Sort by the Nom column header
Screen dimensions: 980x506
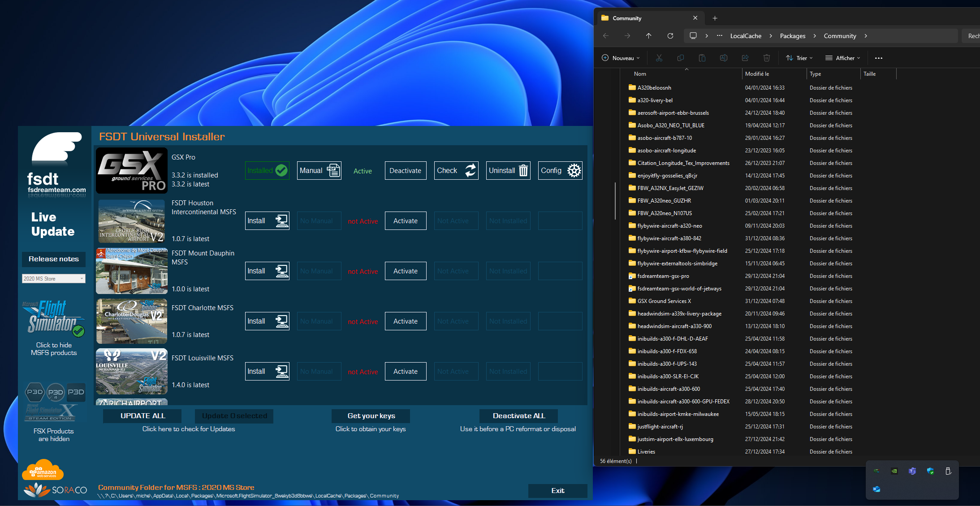pyautogui.click(x=640, y=74)
